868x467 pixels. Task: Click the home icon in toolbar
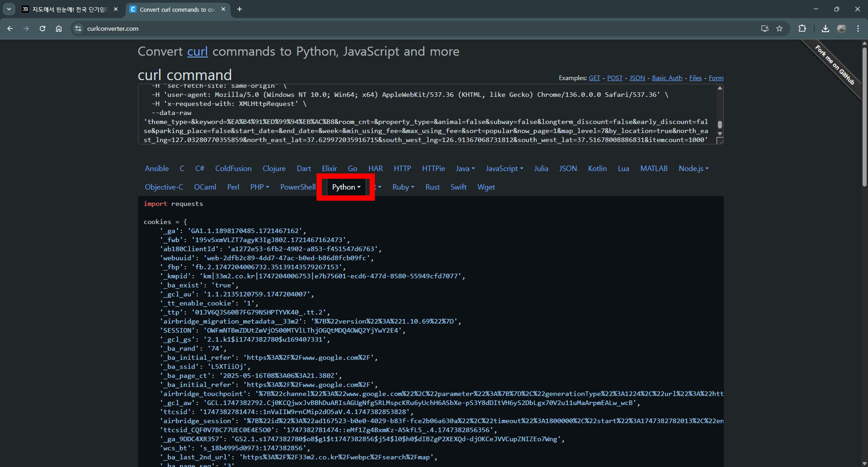click(x=59, y=29)
